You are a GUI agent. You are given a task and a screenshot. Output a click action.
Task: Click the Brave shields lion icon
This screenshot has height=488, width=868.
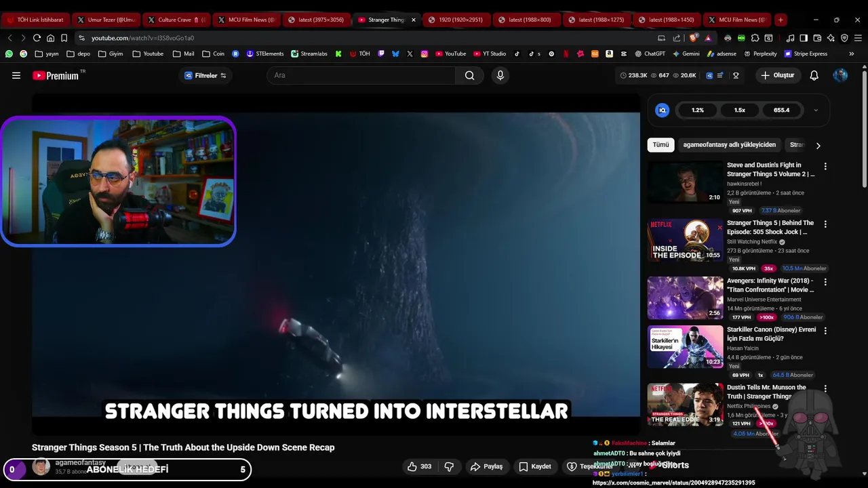pos(693,38)
